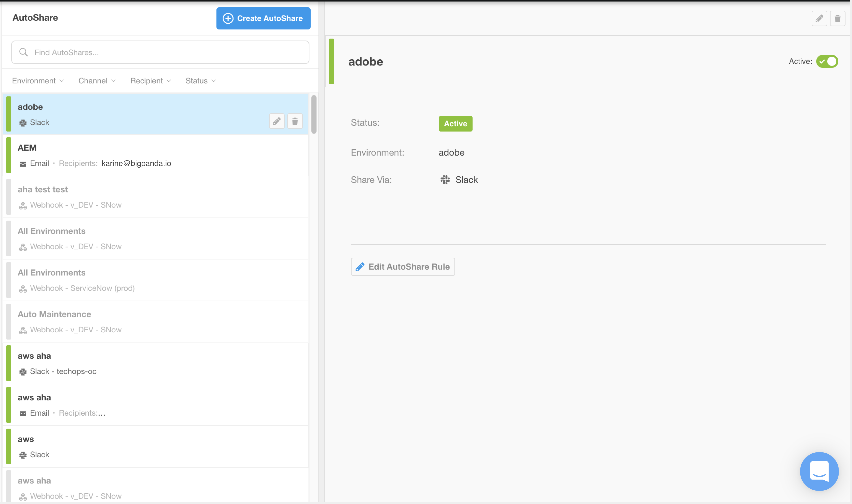Click the trash delete icon at top right
This screenshot has height=504, width=852.
837,18
